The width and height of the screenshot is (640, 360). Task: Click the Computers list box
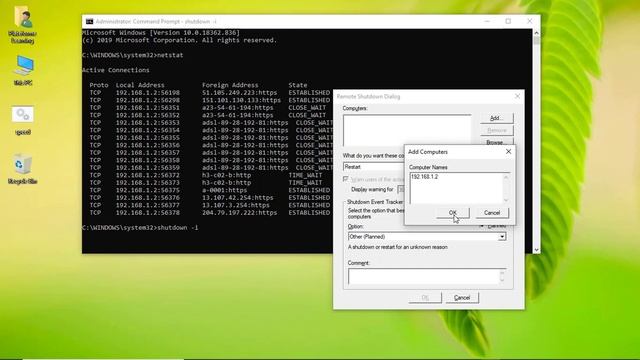pyautogui.click(x=407, y=130)
